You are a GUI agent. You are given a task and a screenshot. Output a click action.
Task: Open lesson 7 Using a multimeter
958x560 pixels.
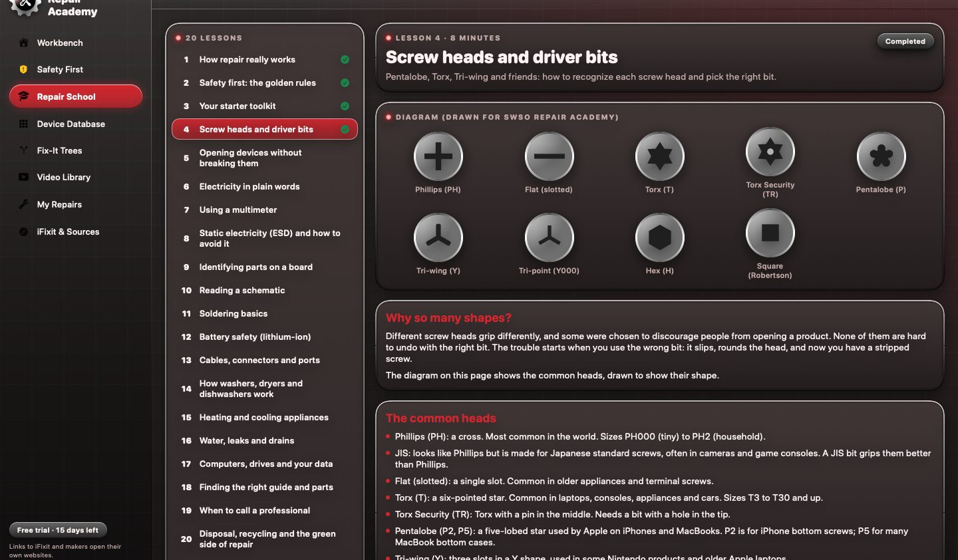click(x=265, y=210)
